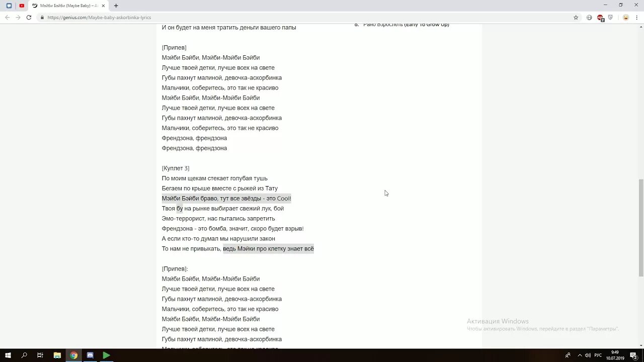The image size is (644, 362).
Task: Open annotation 'ведь Мэйки про клетку знает всё'
Action: click(x=268, y=248)
